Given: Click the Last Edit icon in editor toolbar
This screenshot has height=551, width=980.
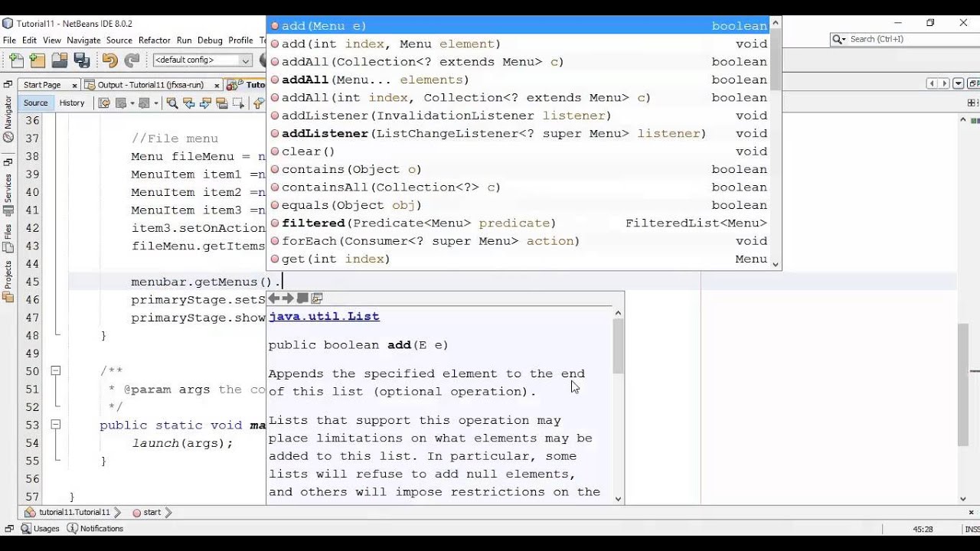Looking at the screenshot, I should coord(105,103).
